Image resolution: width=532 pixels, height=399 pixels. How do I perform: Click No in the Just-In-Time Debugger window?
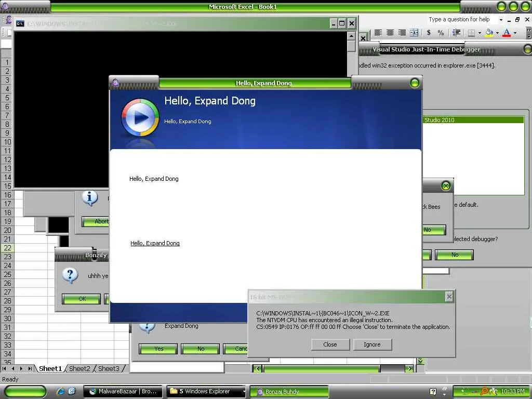click(x=454, y=255)
